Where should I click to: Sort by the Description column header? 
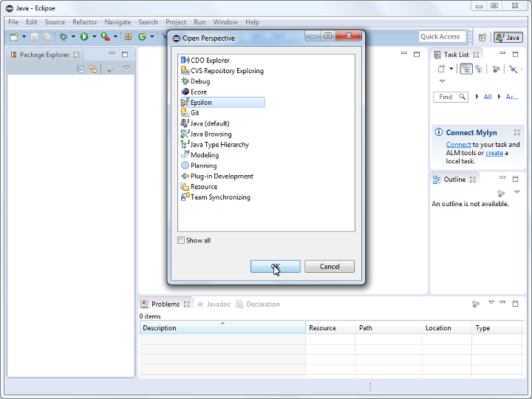[222, 328]
